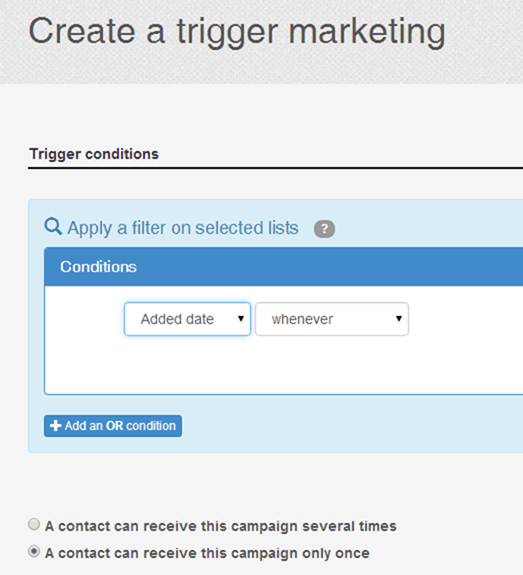
Task: Click the label 'A contact can receive this campaign several times'
Action: click(x=220, y=526)
